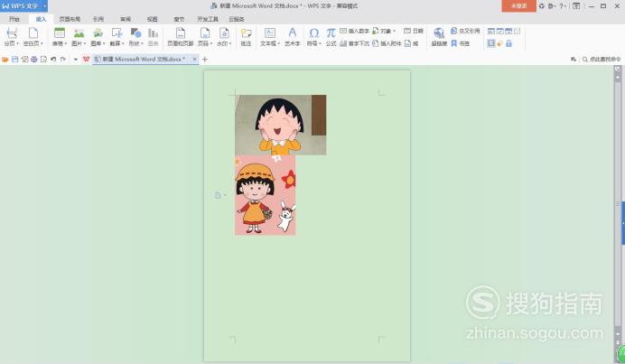The width and height of the screenshot is (625, 364).
Task: Switch to the 视图 View tab
Action: 153,19
